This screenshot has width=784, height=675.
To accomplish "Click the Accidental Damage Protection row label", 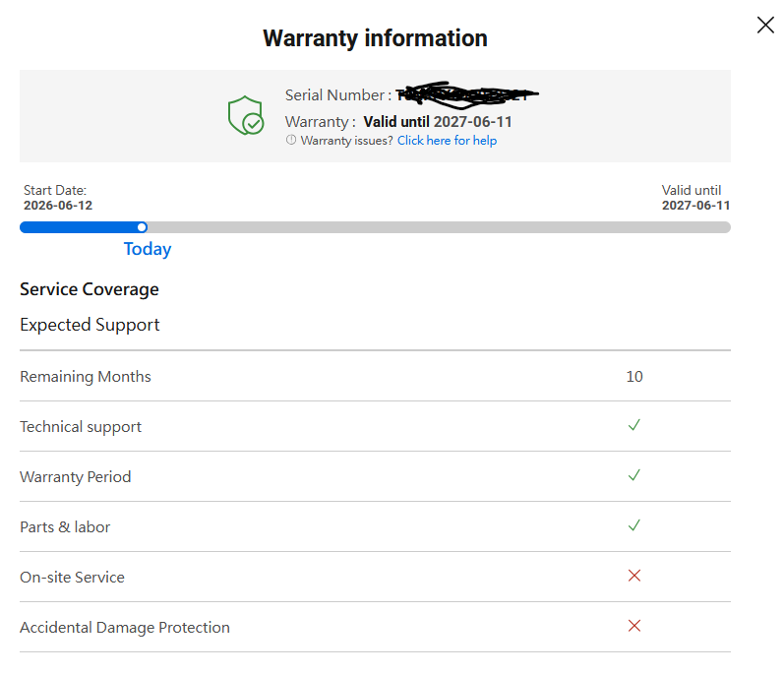I will [x=125, y=628].
